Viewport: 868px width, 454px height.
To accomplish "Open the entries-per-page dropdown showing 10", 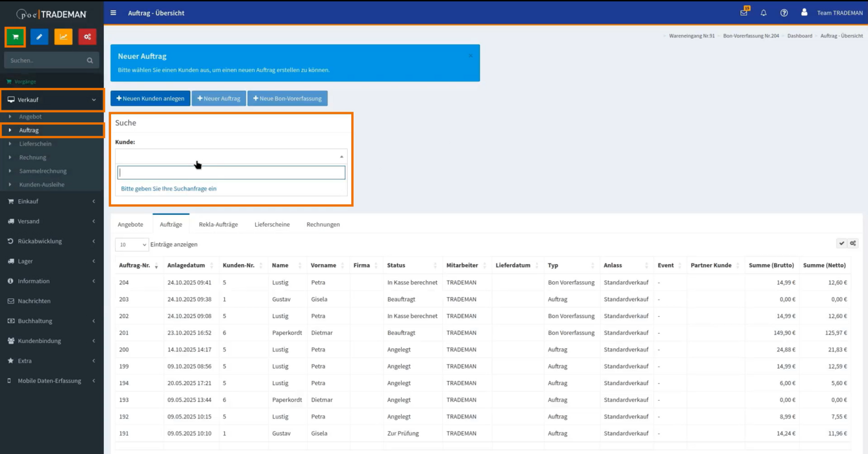I will point(132,244).
